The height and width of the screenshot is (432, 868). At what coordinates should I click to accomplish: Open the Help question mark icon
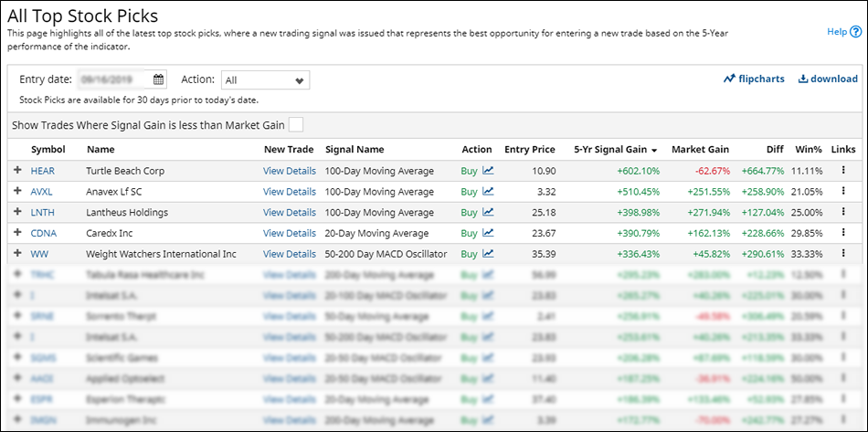click(x=856, y=32)
